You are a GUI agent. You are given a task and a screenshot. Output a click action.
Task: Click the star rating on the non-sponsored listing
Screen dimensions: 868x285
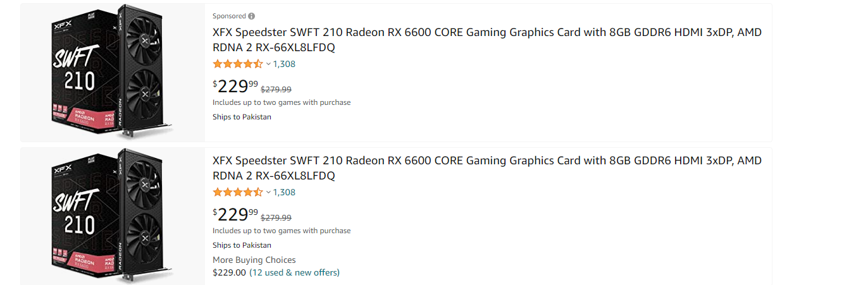coord(237,192)
